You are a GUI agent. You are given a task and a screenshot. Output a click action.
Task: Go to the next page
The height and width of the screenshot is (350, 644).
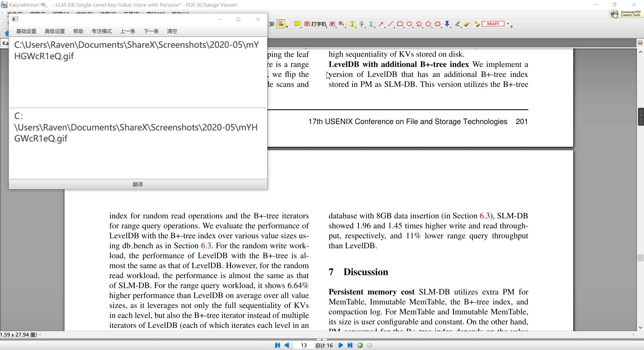(x=340, y=345)
